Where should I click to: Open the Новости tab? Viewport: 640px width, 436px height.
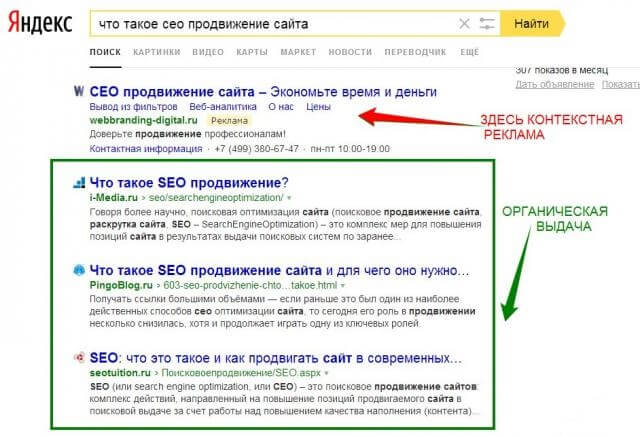pos(349,51)
